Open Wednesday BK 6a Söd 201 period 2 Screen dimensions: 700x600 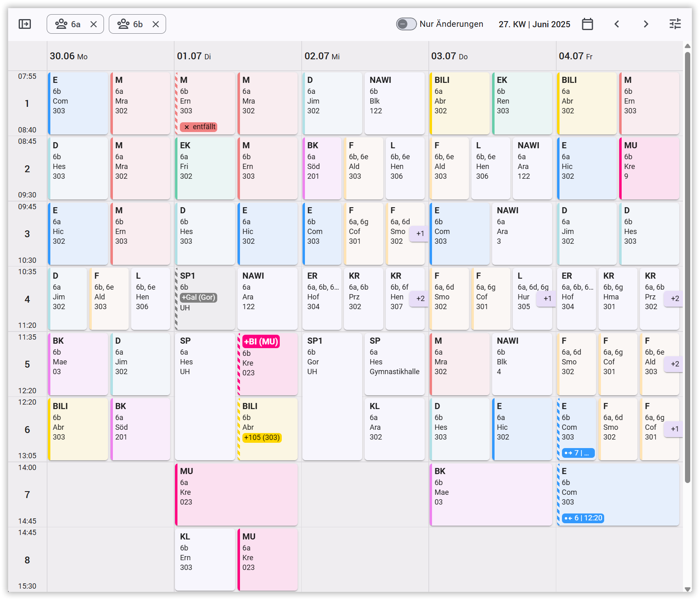click(x=322, y=168)
